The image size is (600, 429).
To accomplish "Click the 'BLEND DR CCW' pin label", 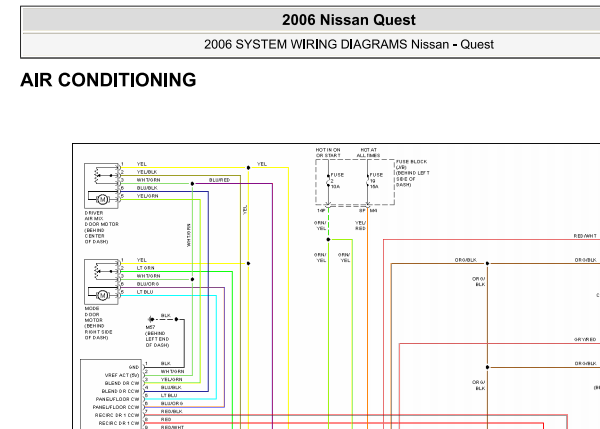I will tap(120, 391).
